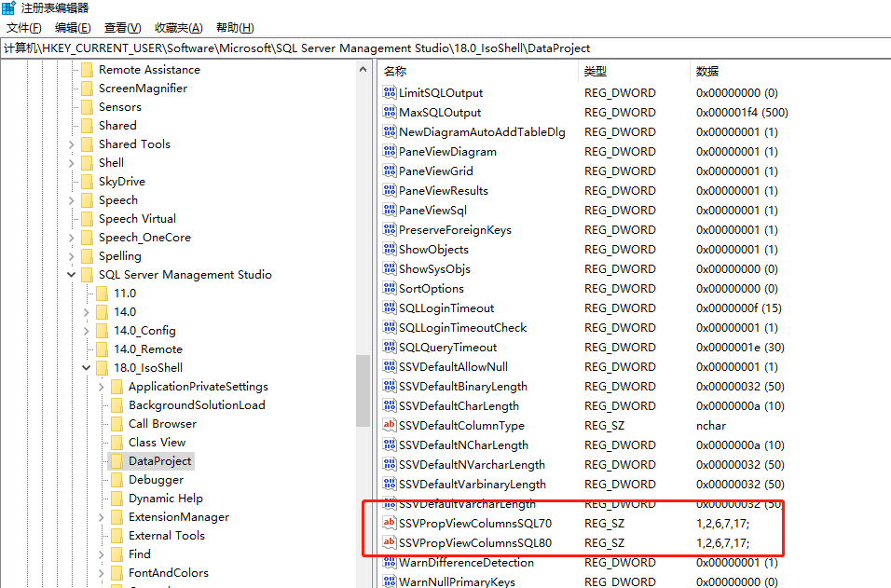Click the PaneViewResults value icon

tap(390, 190)
